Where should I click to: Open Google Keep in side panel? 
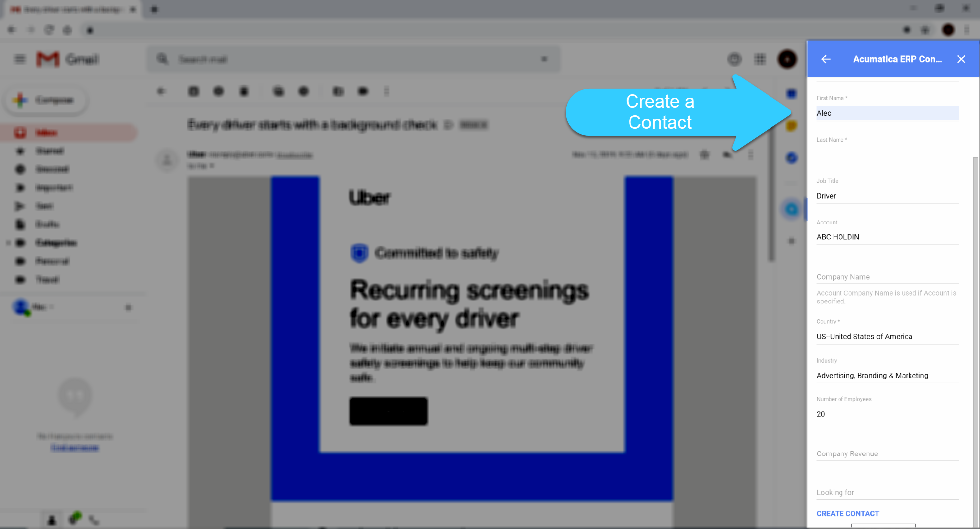(x=792, y=126)
